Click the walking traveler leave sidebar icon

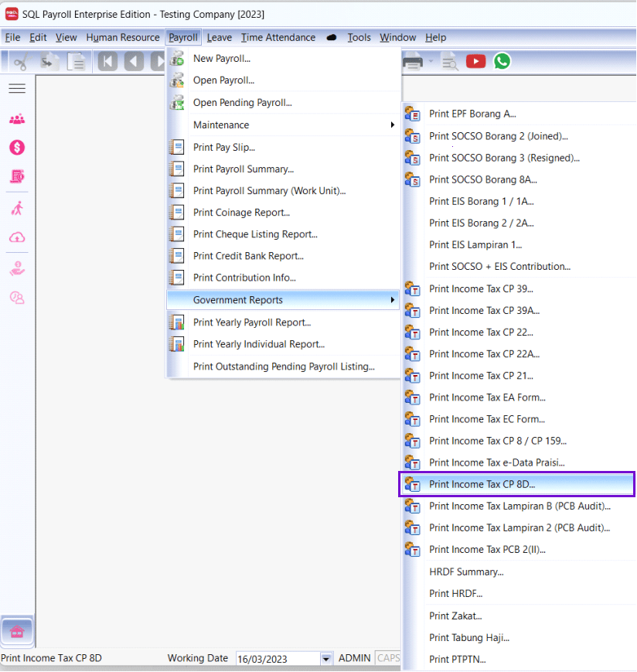point(17,209)
